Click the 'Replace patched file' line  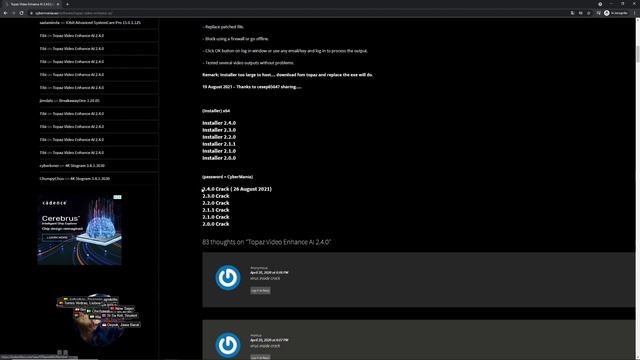click(223, 27)
